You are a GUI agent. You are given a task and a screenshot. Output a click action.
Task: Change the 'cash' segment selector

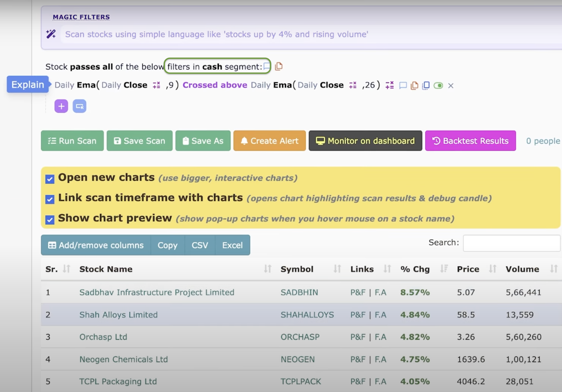212,67
